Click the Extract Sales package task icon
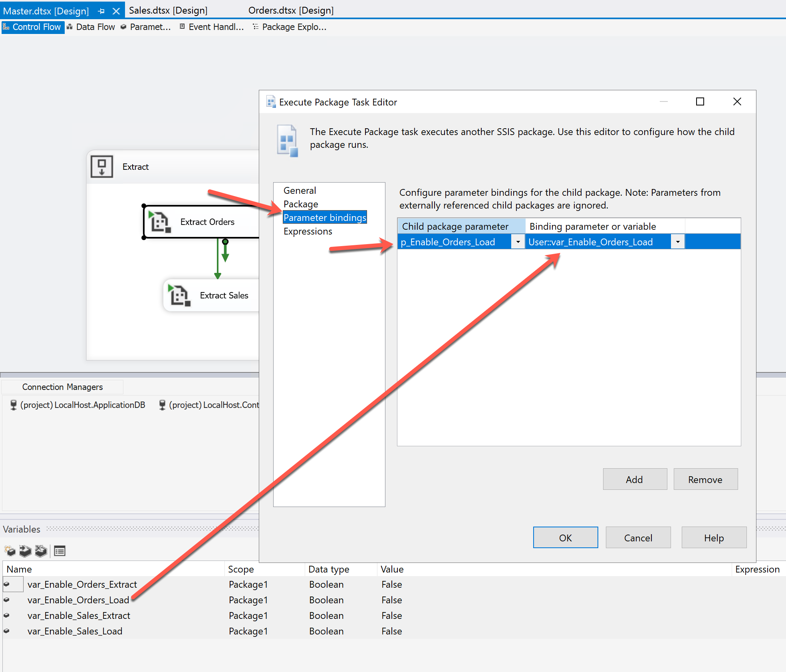This screenshot has width=786, height=672. (x=179, y=295)
